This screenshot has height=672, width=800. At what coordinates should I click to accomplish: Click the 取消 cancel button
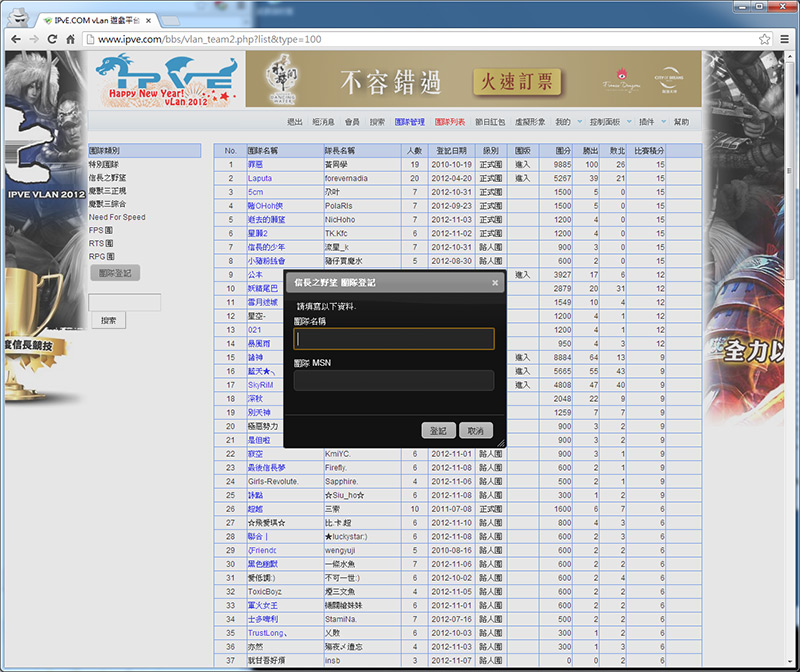476,431
